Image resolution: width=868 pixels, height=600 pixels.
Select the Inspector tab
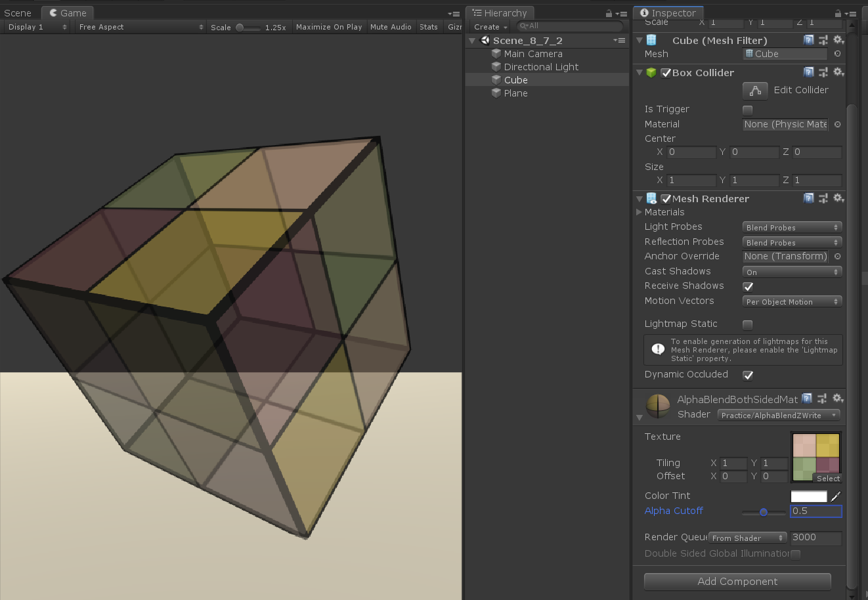pyautogui.click(x=668, y=13)
